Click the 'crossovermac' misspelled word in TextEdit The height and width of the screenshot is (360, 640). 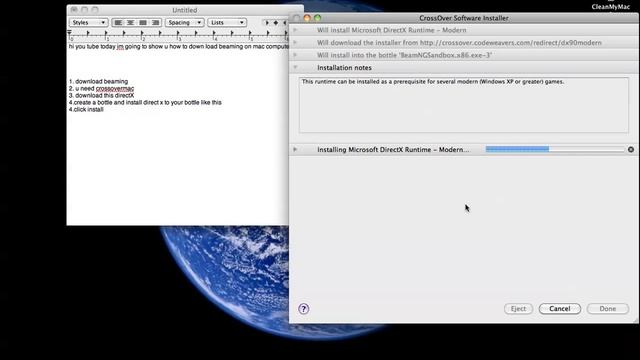tap(115, 89)
